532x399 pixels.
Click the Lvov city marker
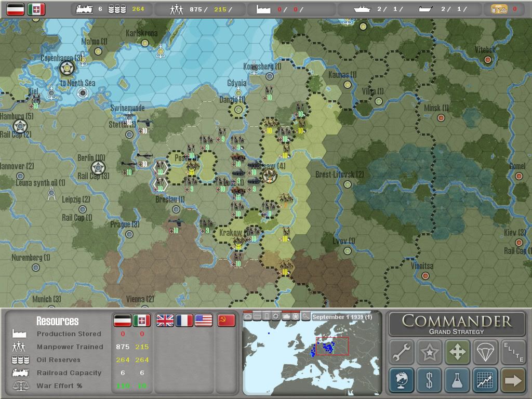coord(347,251)
